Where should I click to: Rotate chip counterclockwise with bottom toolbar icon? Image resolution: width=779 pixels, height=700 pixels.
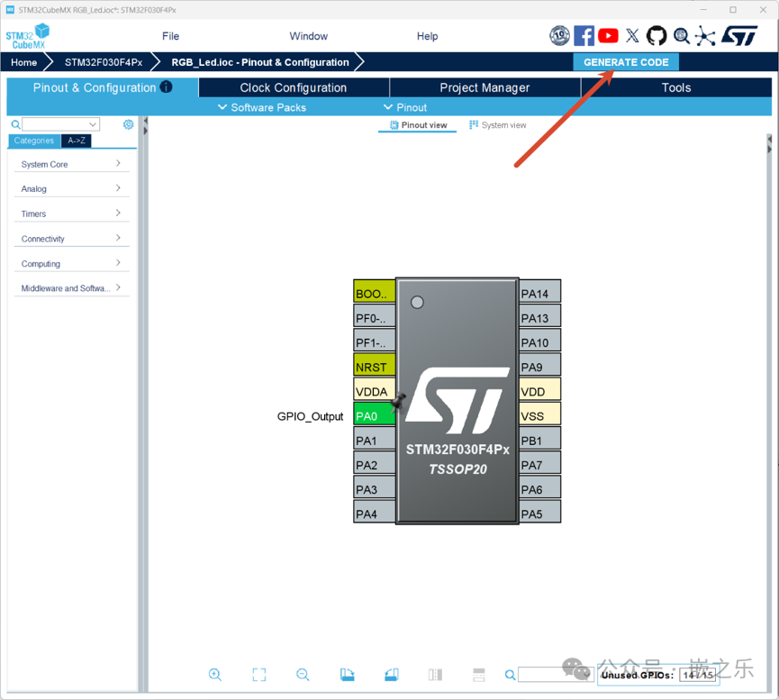[x=392, y=675]
